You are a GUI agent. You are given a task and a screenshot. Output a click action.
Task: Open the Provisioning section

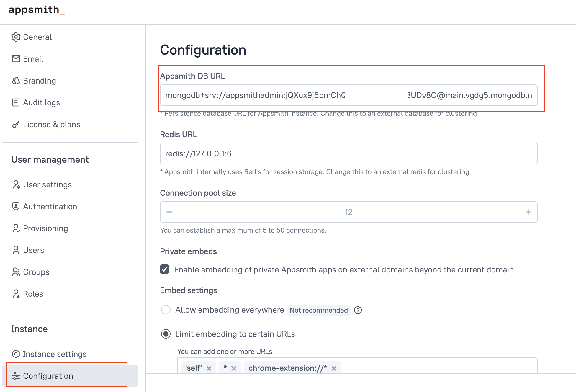click(45, 228)
